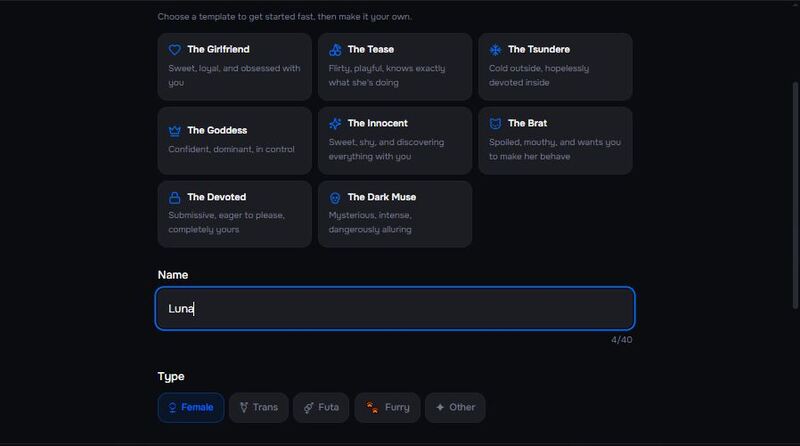Click the sparkle icon on The Innocent card
800x446 pixels.
335,123
